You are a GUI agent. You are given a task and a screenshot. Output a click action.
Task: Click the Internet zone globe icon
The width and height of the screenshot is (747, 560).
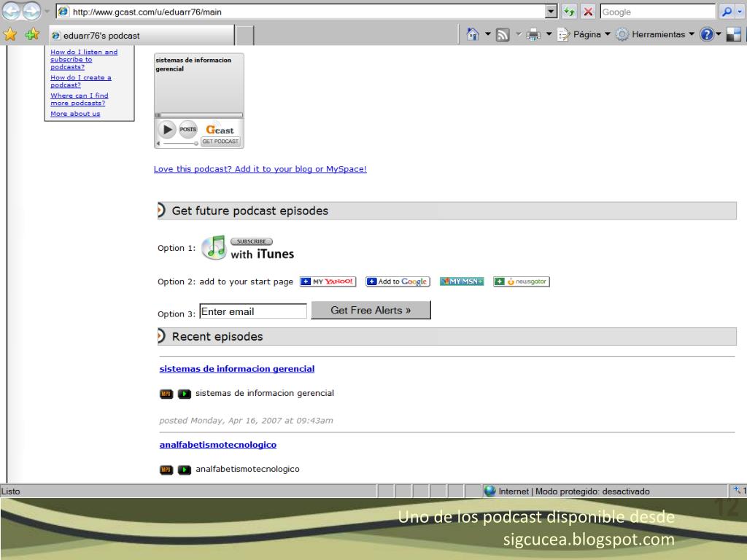click(489, 491)
